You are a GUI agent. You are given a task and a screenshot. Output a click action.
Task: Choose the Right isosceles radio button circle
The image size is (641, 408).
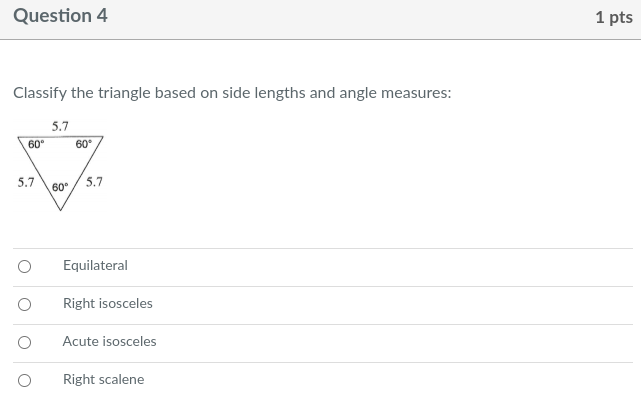(24, 304)
